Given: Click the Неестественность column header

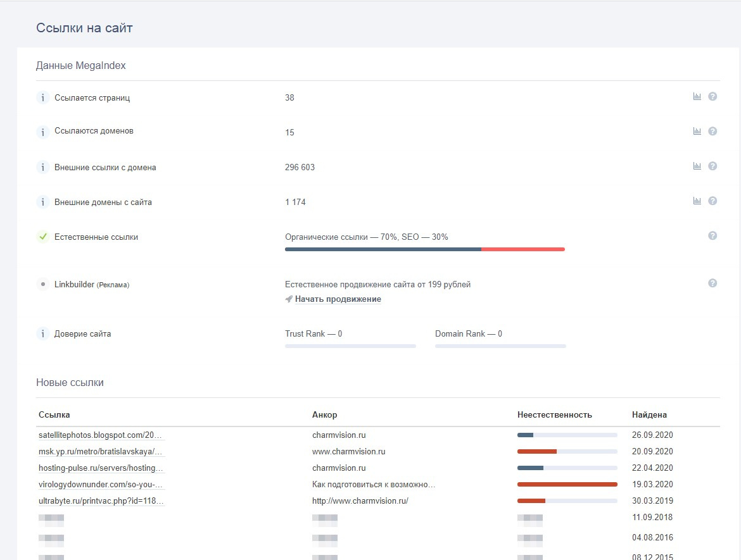Looking at the screenshot, I should click(554, 415).
